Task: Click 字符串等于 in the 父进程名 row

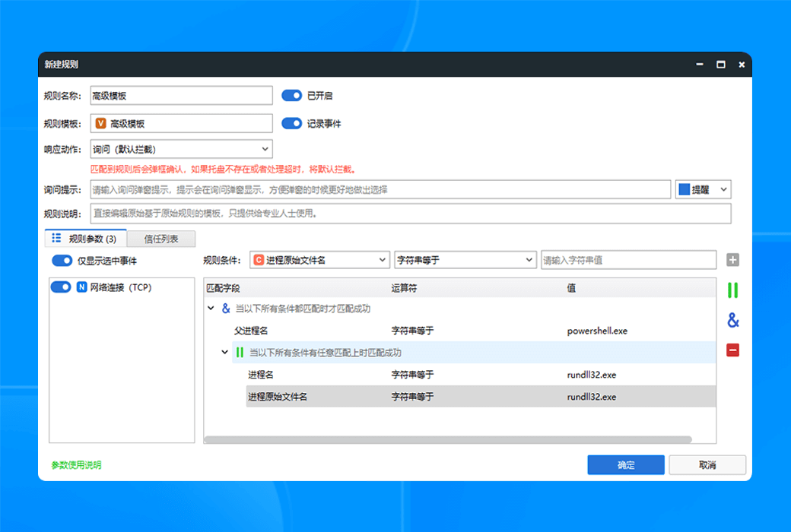Action: click(x=413, y=331)
